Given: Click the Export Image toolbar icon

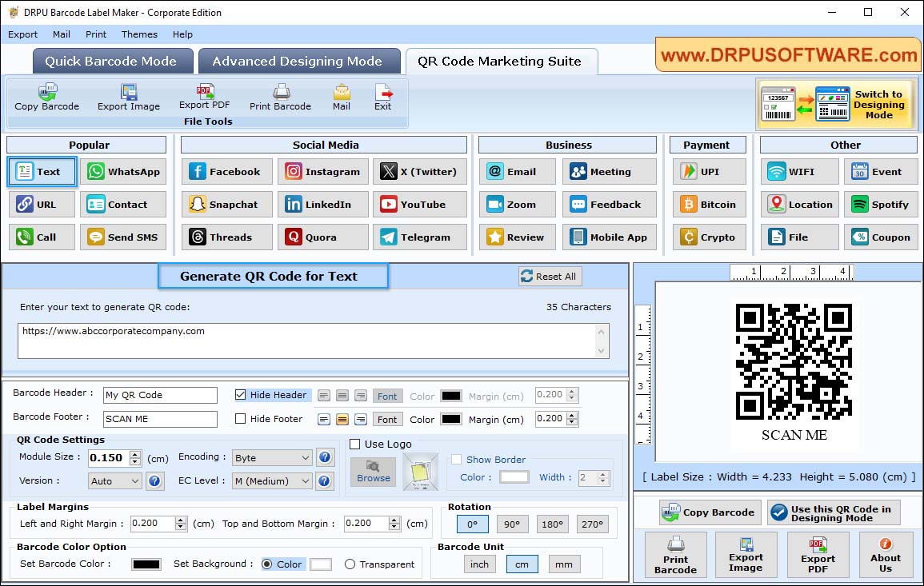Looking at the screenshot, I should pyautogui.click(x=129, y=98).
